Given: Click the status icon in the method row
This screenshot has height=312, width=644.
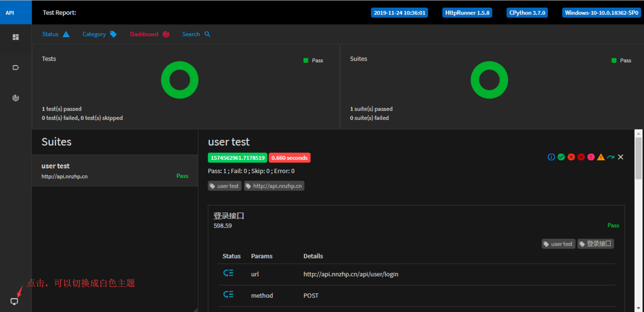Looking at the screenshot, I should (x=229, y=294).
